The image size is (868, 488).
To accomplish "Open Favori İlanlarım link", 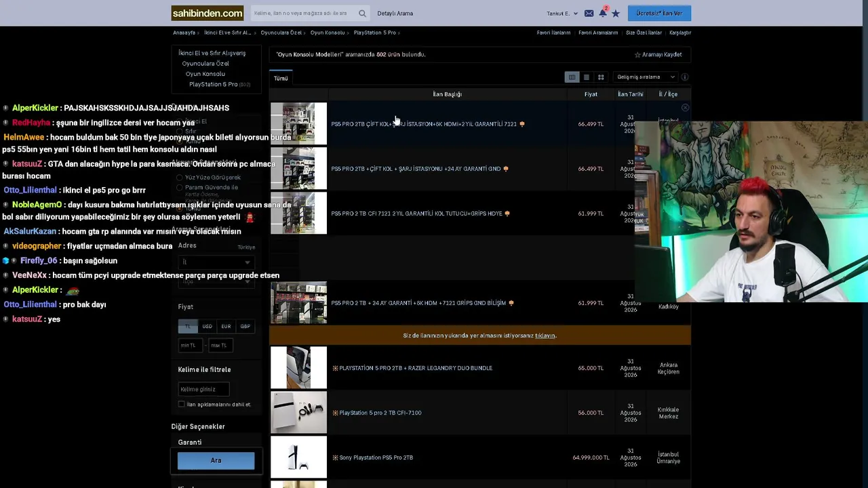I will [x=553, y=33].
